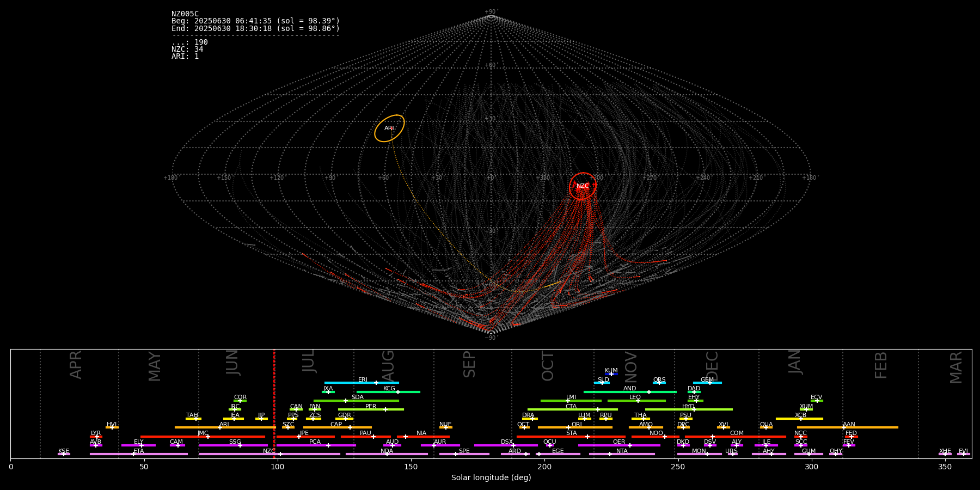This screenshot has width=980, height=490.
Task: Select the GEM shower bar in timeline
Action: [707, 383]
